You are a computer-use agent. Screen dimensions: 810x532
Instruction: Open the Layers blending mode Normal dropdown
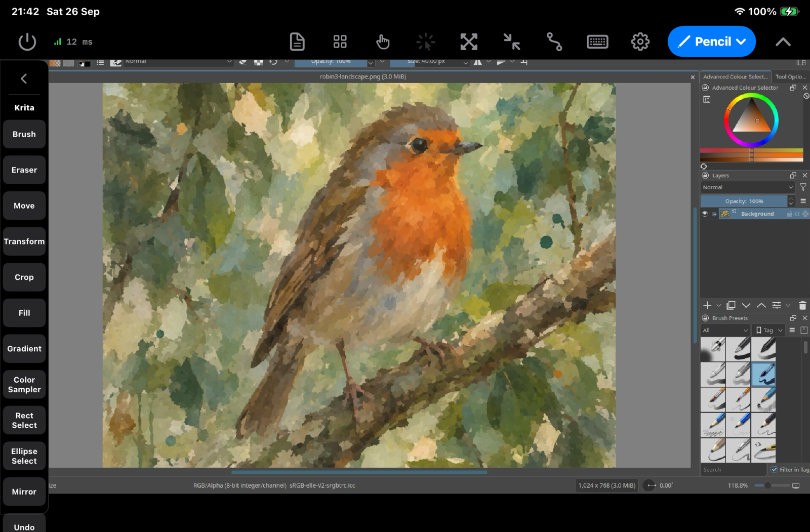click(748, 187)
